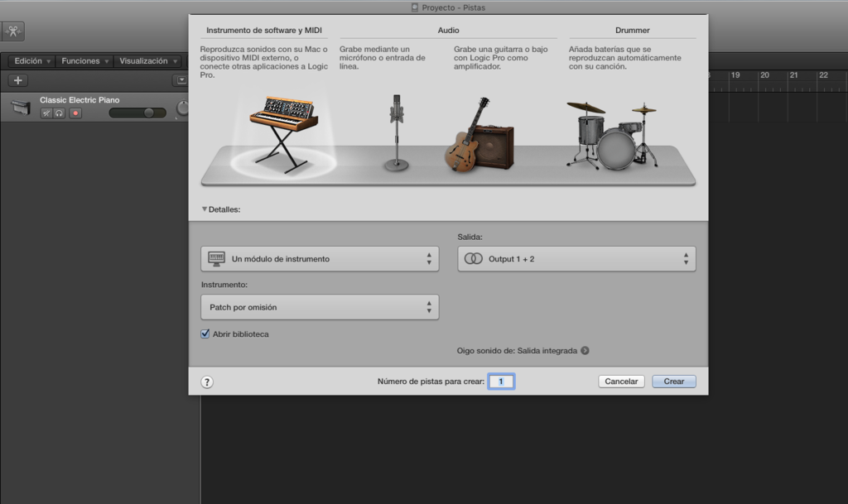The image size is (848, 504).
Task: Click arrow next to Salida integrada
Action: (585, 351)
